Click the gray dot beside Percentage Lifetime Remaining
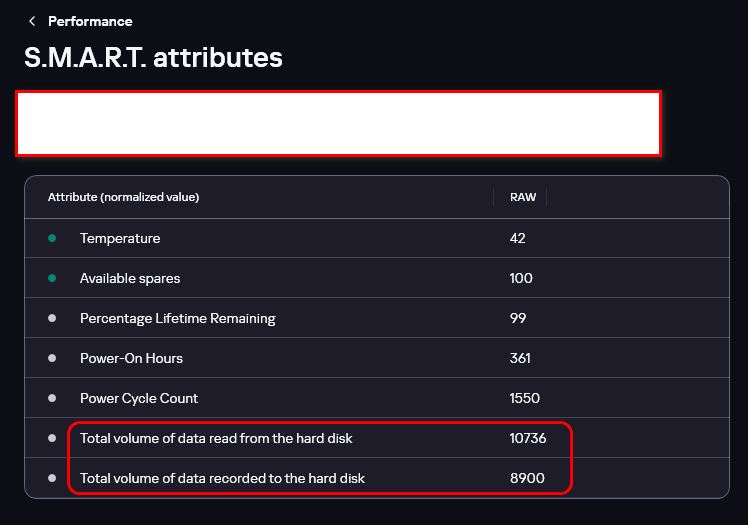 click(x=52, y=318)
